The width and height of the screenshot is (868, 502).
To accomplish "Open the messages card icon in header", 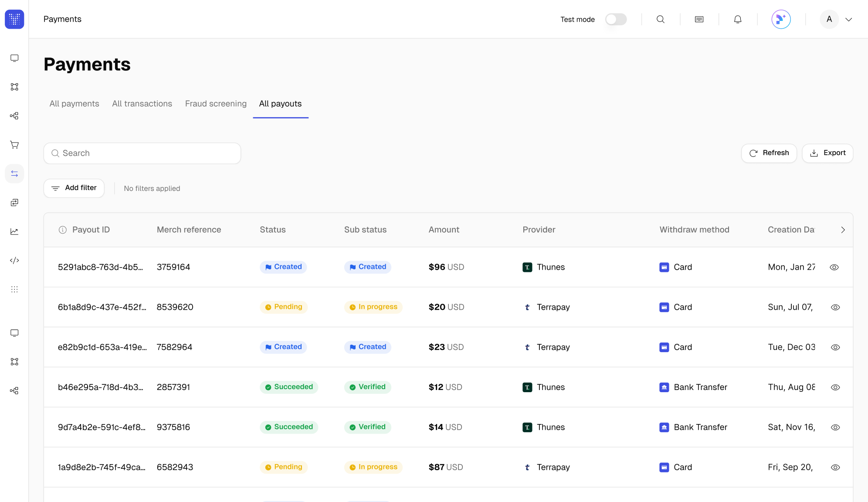I will pyautogui.click(x=699, y=19).
